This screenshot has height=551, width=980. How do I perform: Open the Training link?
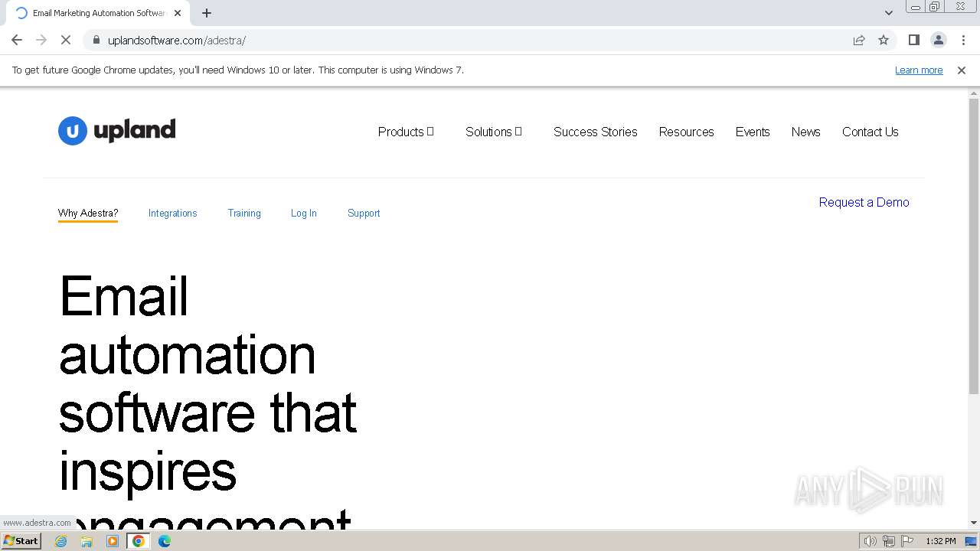(244, 214)
